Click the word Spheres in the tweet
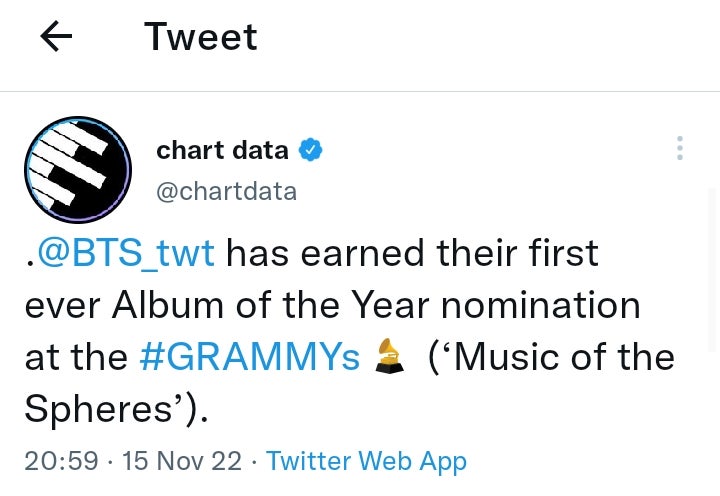 point(100,409)
